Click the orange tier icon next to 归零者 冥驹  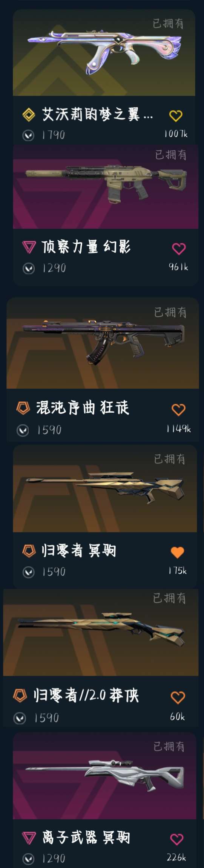pyautogui.click(x=29, y=551)
